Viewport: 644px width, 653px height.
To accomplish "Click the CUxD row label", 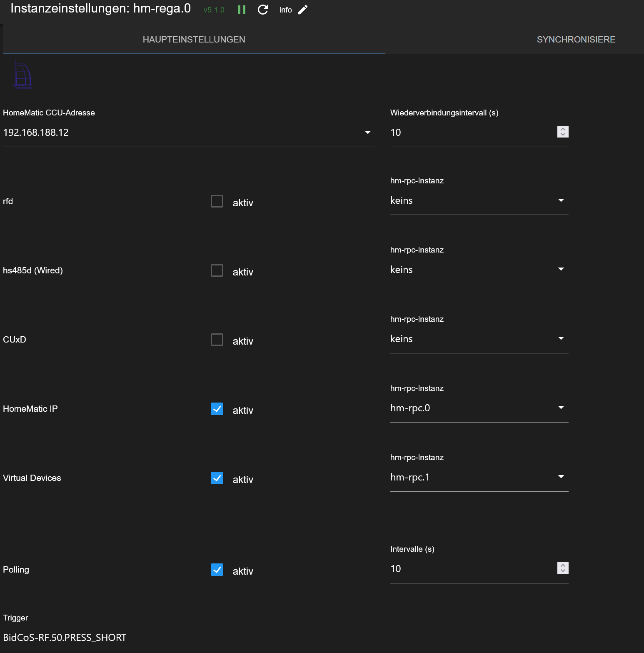I will [15, 340].
